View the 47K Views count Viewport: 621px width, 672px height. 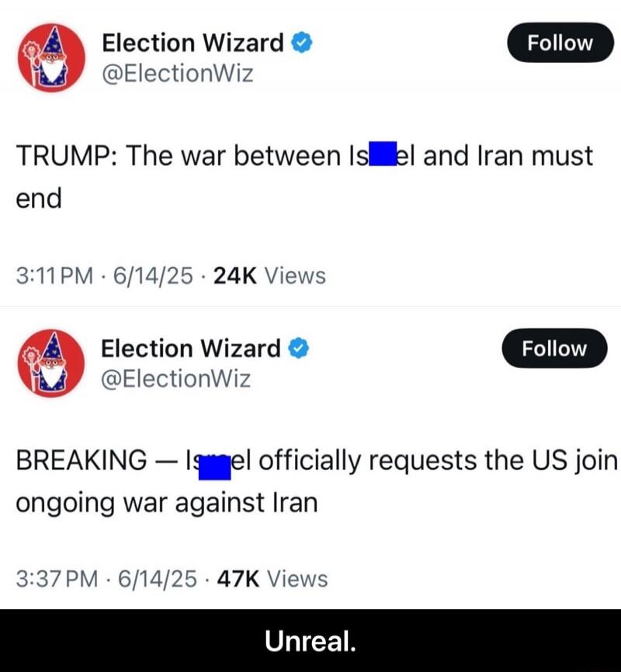[x=272, y=579]
